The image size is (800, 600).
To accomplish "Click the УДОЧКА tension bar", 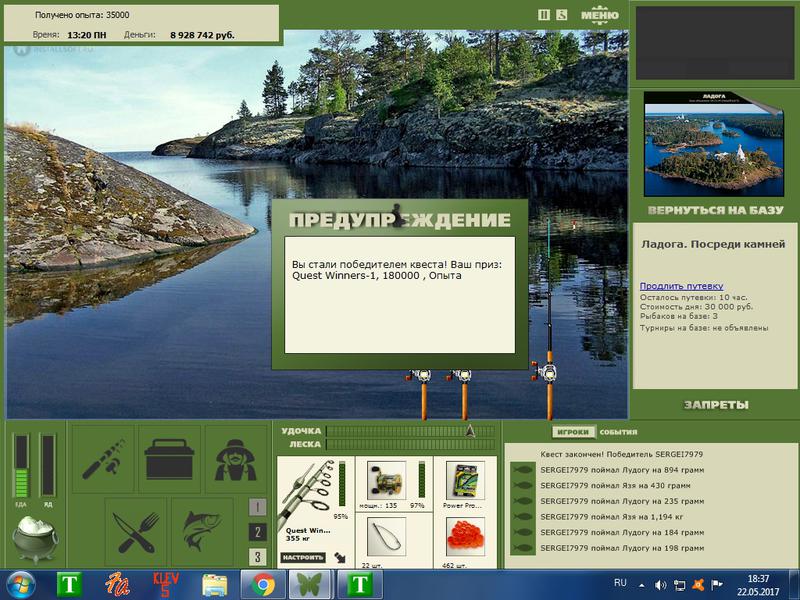I will 410,431.
